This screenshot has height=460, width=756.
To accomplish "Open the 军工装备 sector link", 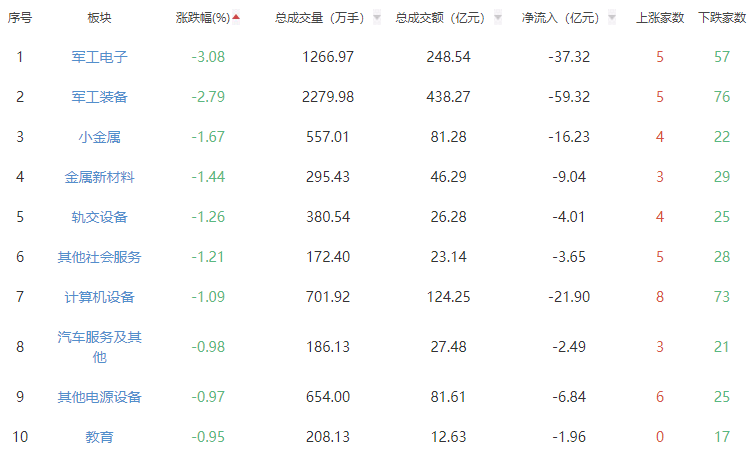I will tap(99, 97).
